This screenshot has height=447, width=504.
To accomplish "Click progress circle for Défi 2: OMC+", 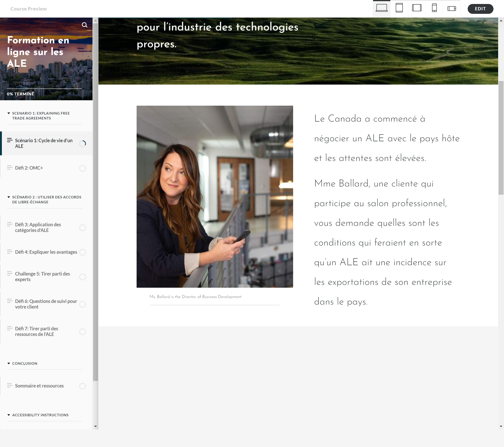I will coord(83,168).
